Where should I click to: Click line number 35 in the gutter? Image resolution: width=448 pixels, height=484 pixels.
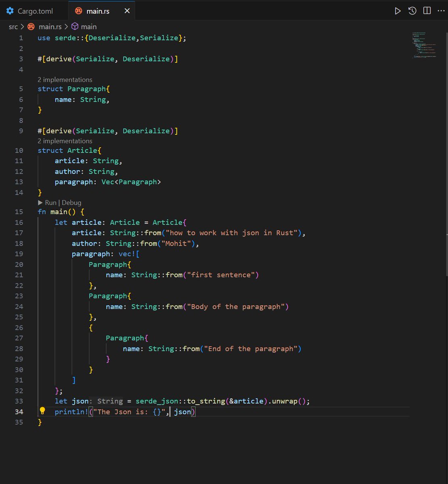tap(19, 422)
